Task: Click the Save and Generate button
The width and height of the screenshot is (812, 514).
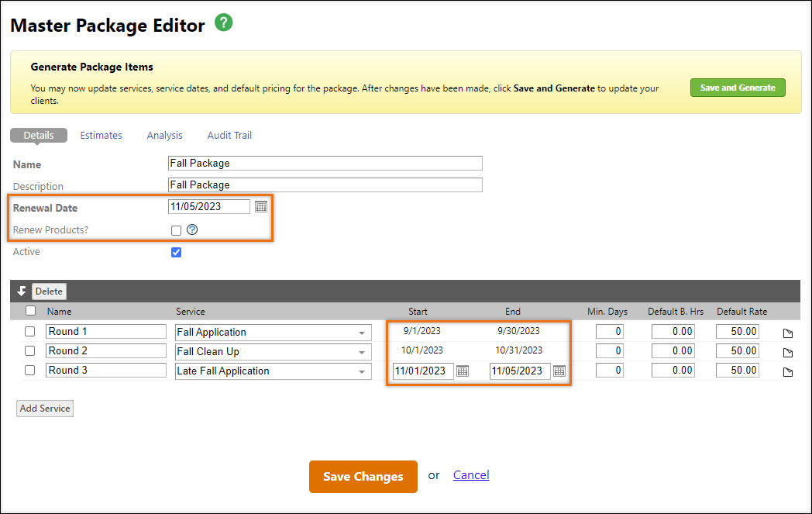Action: tap(738, 88)
